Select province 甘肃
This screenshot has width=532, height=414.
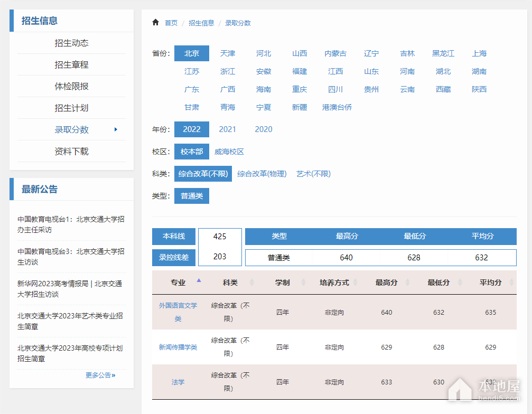[x=192, y=108]
